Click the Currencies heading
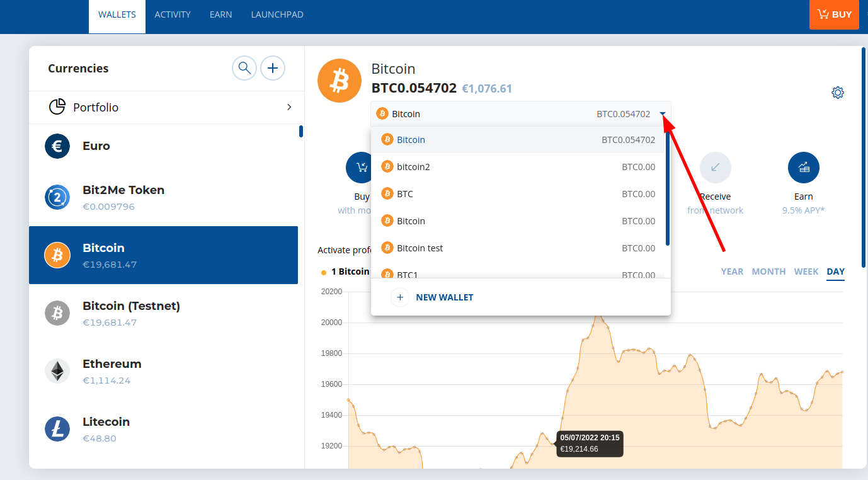Image resolution: width=868 pixels, height=480 pixels. [78, 69]
